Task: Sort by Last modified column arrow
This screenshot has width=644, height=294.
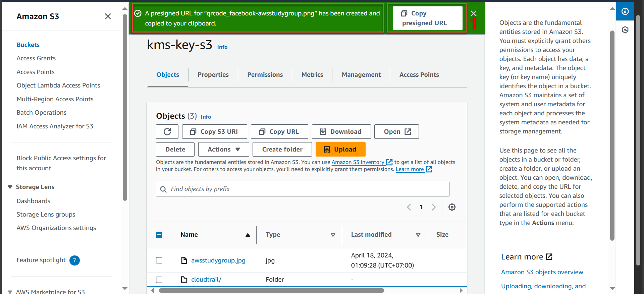Action: pyautogui.click(x=418, y=235)
